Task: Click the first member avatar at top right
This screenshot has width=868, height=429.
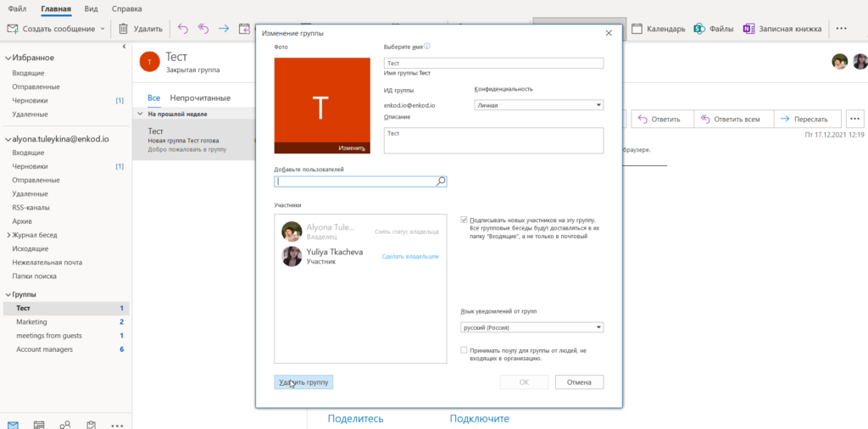Action: pos(840,61)
